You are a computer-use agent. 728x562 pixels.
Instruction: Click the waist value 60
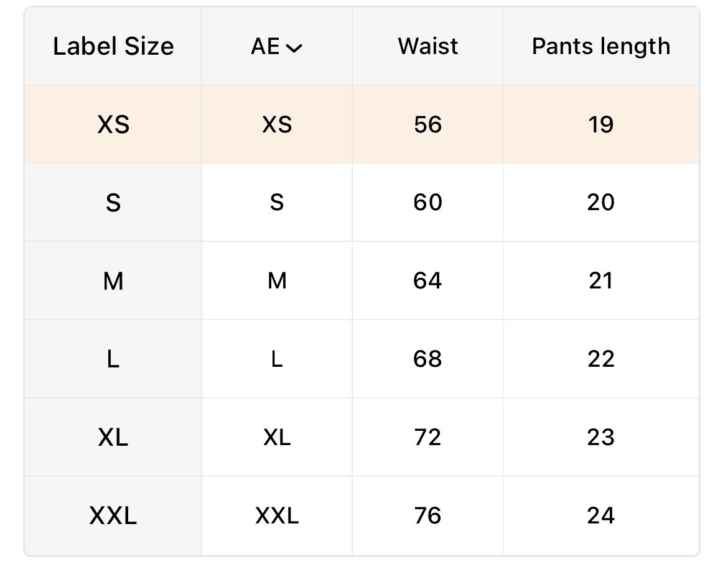[x=428, y=203]
